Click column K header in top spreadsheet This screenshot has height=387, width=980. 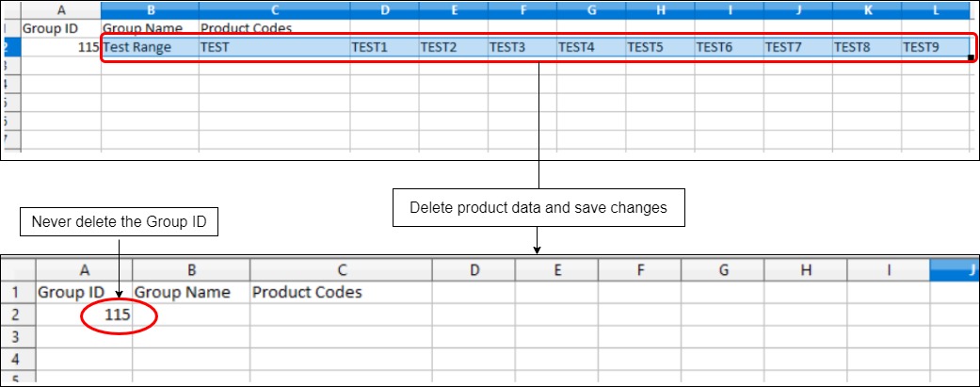tap(866, 9)
